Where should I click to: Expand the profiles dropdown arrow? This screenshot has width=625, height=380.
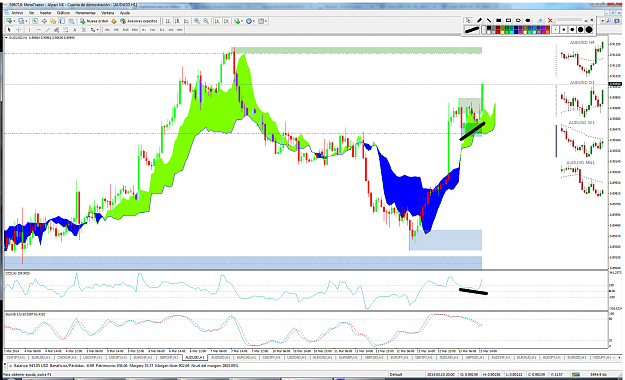click(x=26, y=21)
